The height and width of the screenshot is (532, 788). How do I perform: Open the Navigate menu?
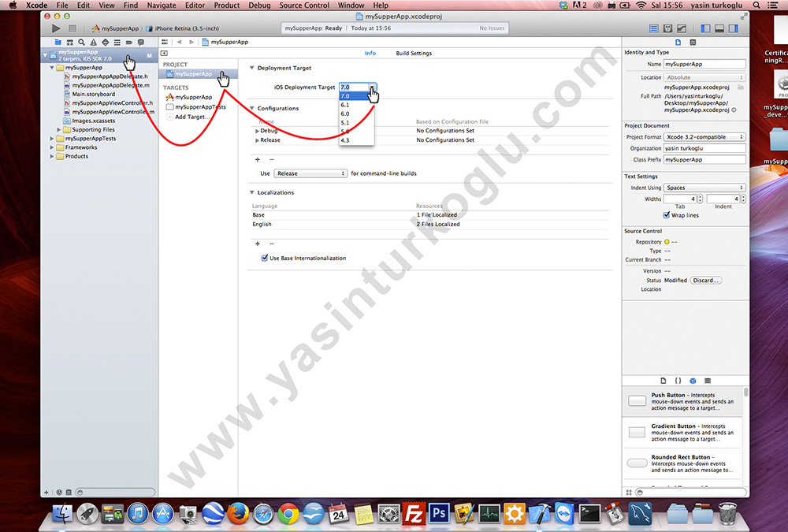pyautogui.click(x=162, y=5)
